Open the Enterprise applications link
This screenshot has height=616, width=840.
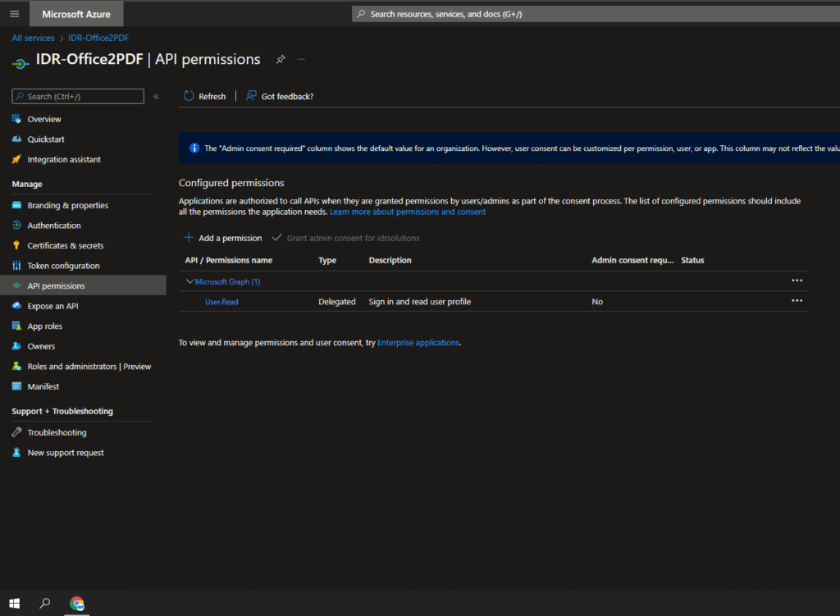click(418, 342)
